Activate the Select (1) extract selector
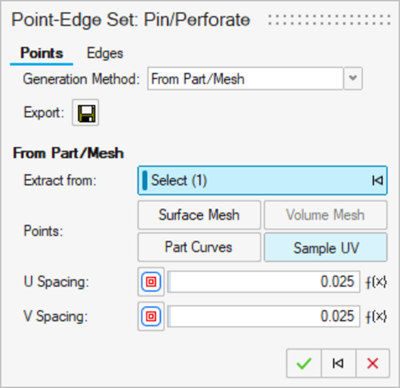Image resolution: width=400 pixels, height=388 pixels. (262, 181)
